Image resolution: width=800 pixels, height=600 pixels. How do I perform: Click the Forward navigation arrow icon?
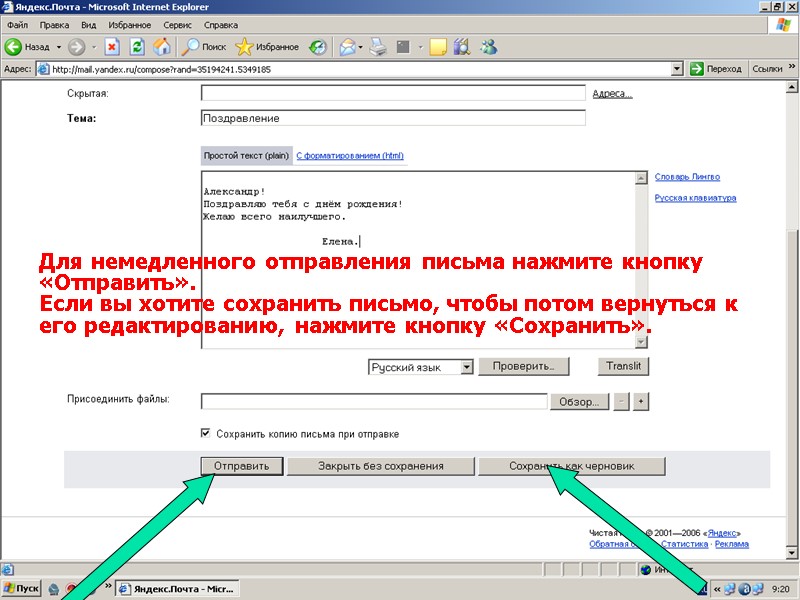tap(77, 47)
